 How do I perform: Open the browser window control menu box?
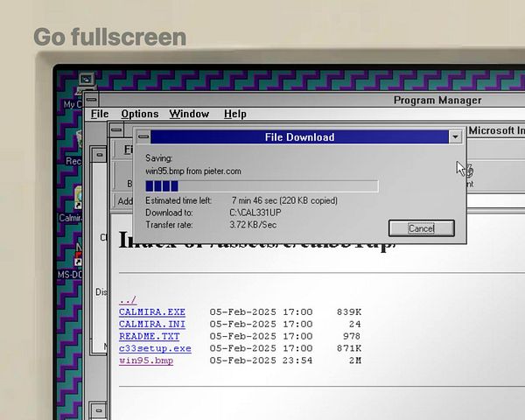116,130
